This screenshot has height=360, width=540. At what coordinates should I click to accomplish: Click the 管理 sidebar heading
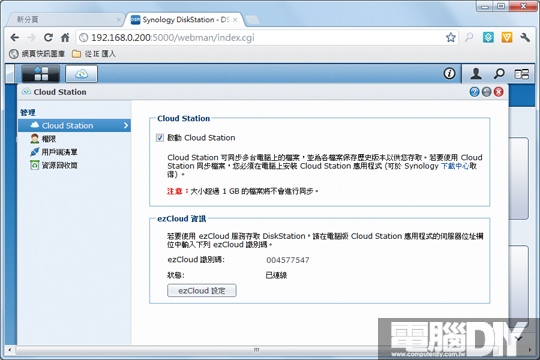(28, 113)
